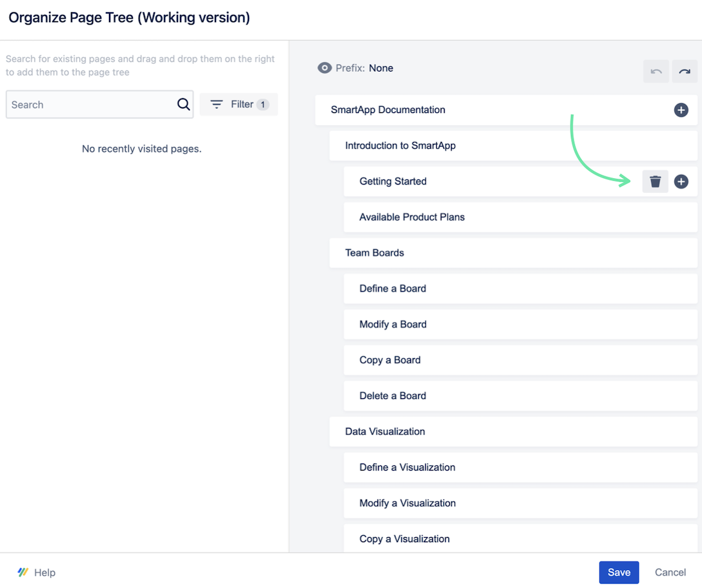Select the Team Boards page

coord(375,252)
